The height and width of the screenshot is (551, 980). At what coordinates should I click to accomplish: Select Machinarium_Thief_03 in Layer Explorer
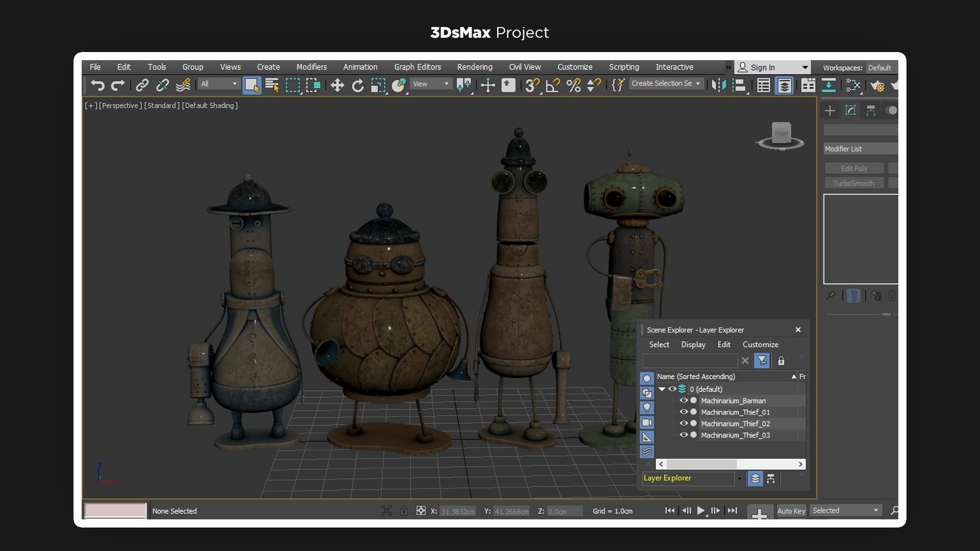click(x=735, y=435)
